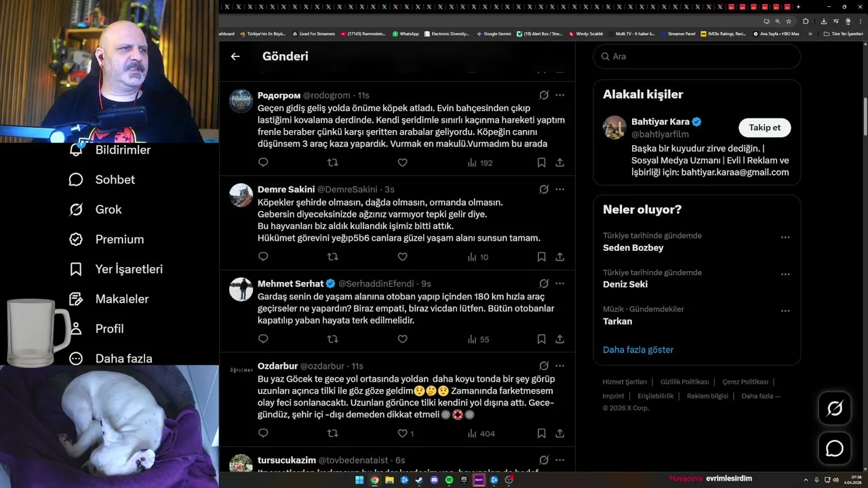Bookmark Ozdarbur's post

[541, 433]
